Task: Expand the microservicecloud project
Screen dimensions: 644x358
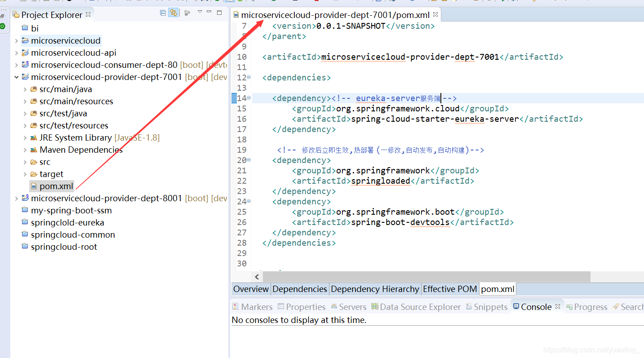Action: (x=17, y=41)
